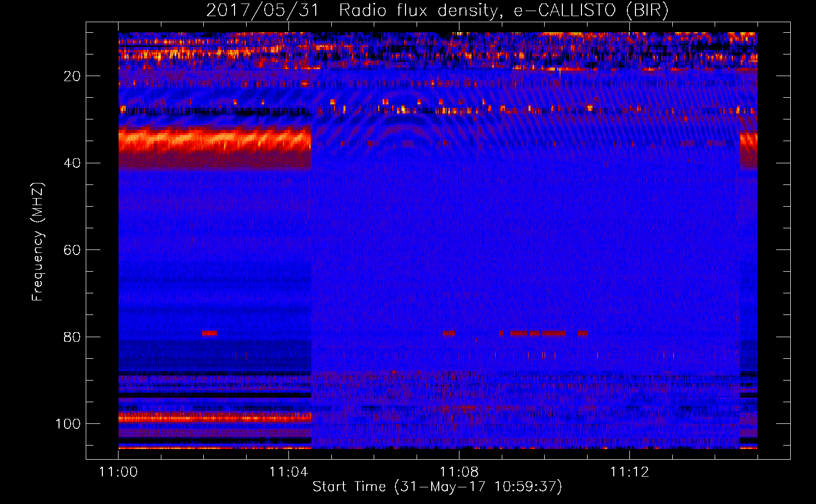This screenshot has height=504, width=816.
Task: Click the 11:04 time tick label
Action: click(x=288, y=472)
